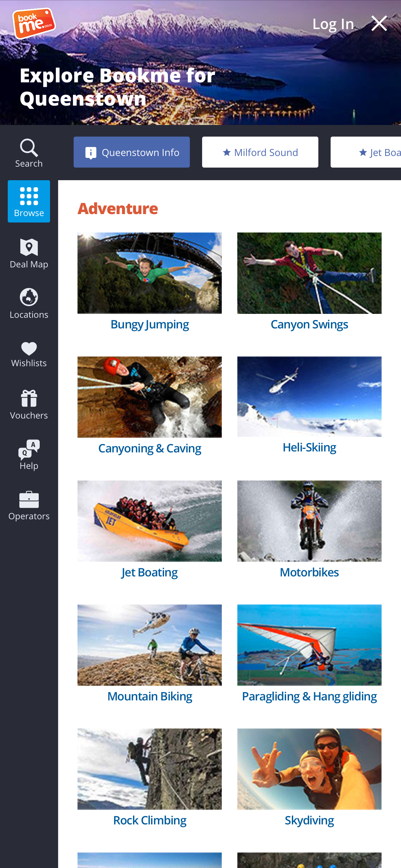Select the Milford Sound tab

260,152
